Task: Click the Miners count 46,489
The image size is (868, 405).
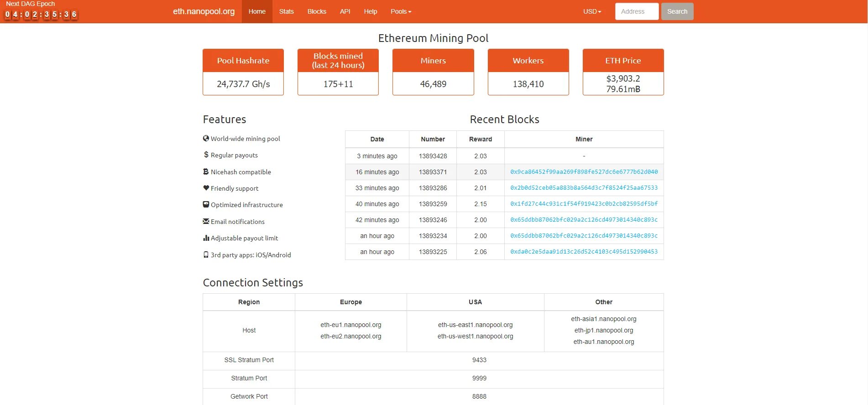Action: pyautogui.click(x=433, y=84)
